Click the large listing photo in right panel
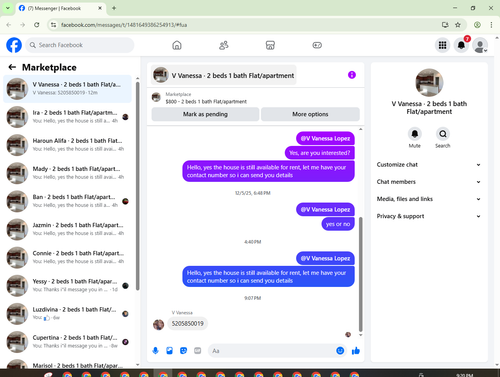Image resolution: width=500 pixels, height=377 pixels. tap(429, 83)
